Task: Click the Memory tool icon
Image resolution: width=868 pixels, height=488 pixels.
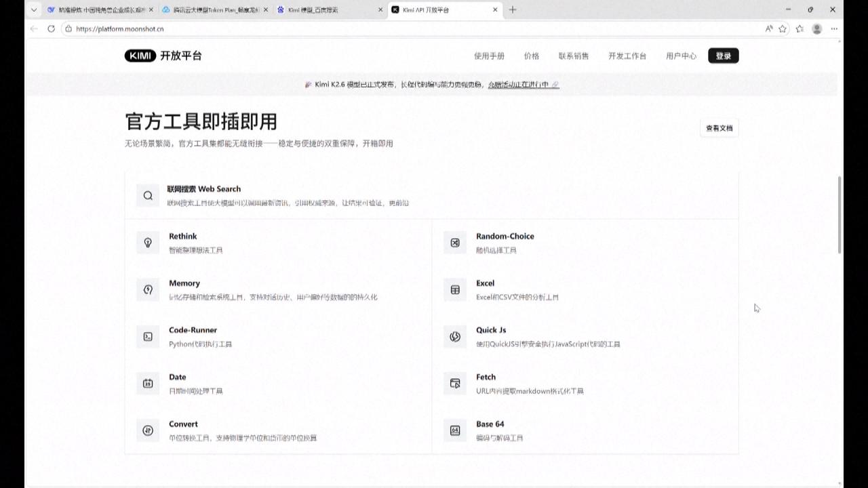Action: coord(148,289)
